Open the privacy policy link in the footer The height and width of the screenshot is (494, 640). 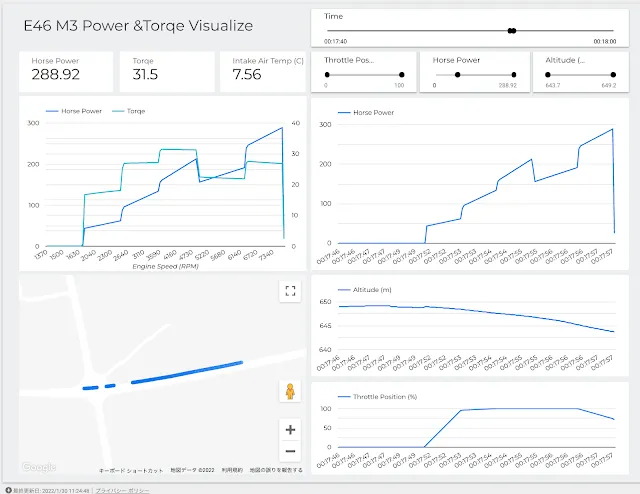(122, 491)
